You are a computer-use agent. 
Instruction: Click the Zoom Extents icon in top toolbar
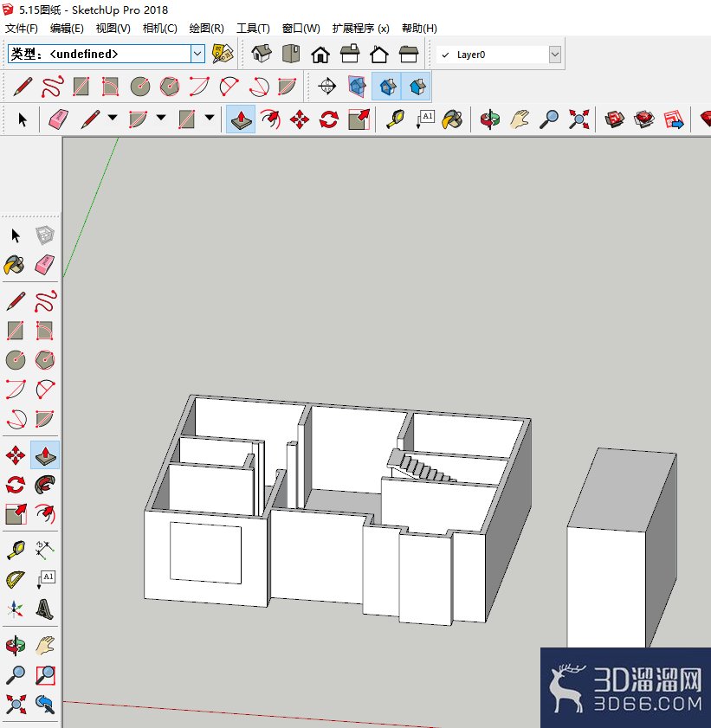[578, 119]
